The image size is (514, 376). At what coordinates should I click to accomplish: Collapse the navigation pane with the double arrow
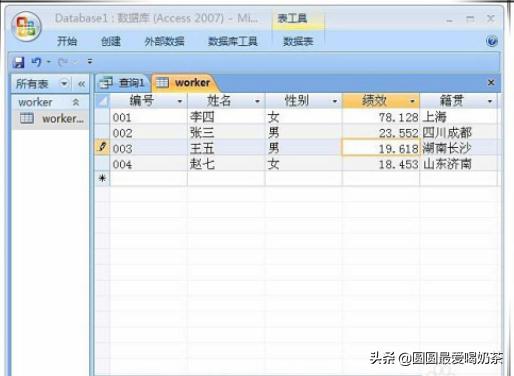[x=81, y=84]
